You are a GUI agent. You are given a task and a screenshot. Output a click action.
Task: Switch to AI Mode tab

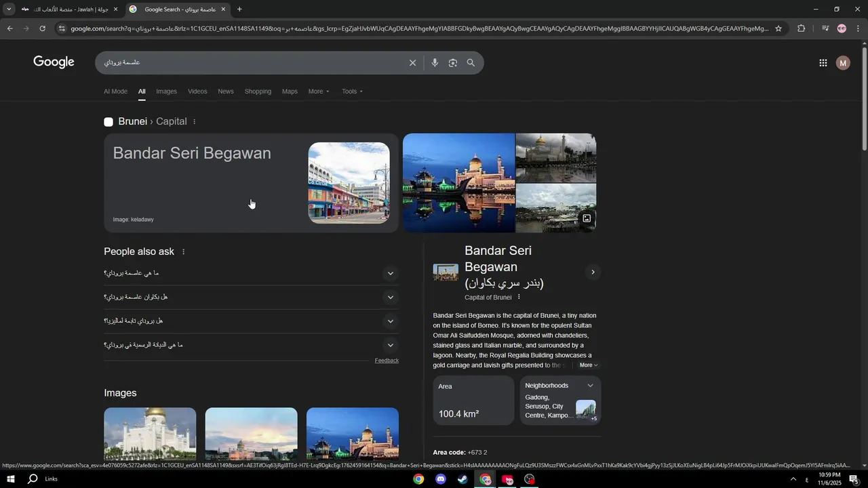point(115,91)
